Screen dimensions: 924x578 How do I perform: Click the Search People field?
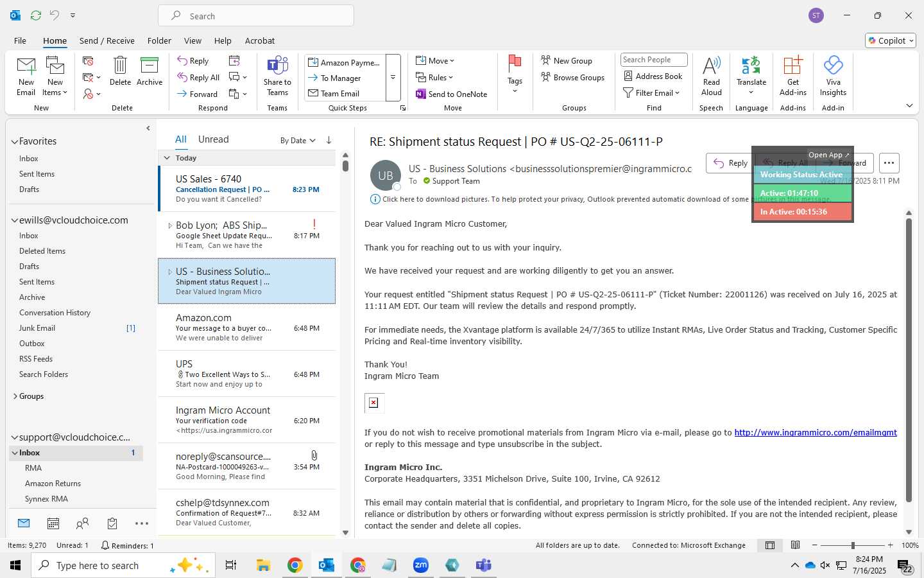click(x=654, y=60)
